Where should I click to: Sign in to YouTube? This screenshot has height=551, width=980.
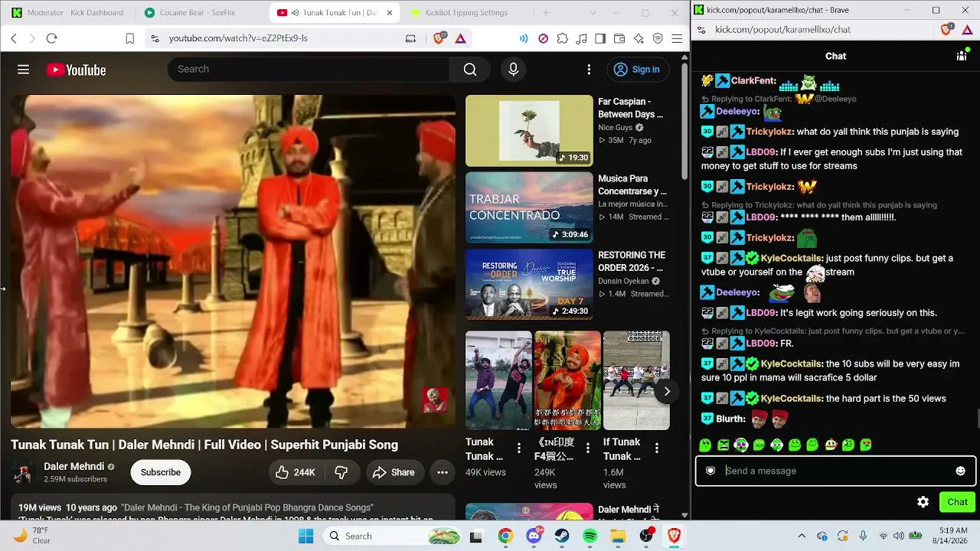click(x=638, y=70)
